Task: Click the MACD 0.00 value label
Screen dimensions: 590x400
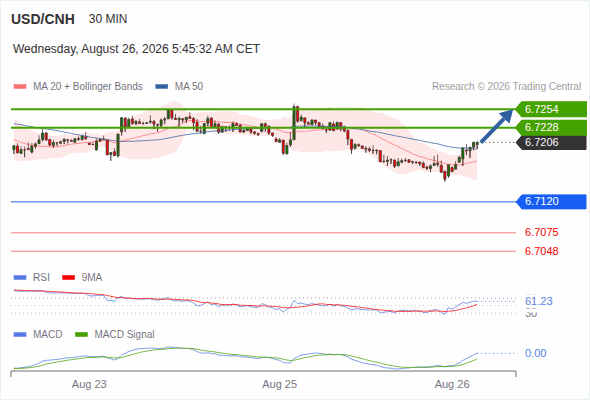Action: (x=536, y=353)
